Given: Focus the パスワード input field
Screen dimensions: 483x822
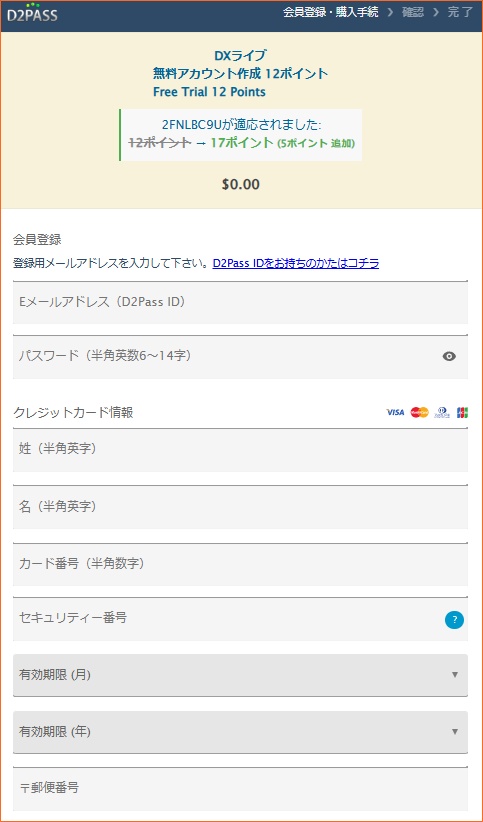Looking at the screenshot, I should coord(240,357).
